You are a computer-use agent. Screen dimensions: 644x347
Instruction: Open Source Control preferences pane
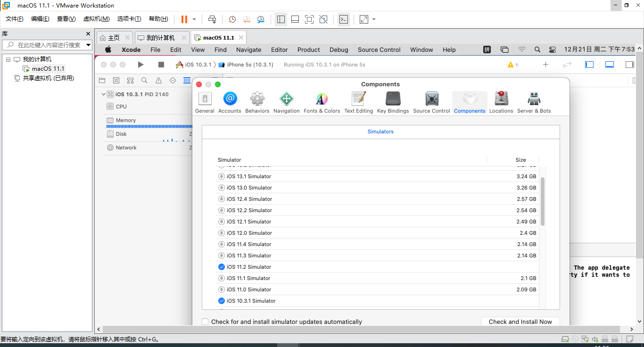[x=432, y=102]
